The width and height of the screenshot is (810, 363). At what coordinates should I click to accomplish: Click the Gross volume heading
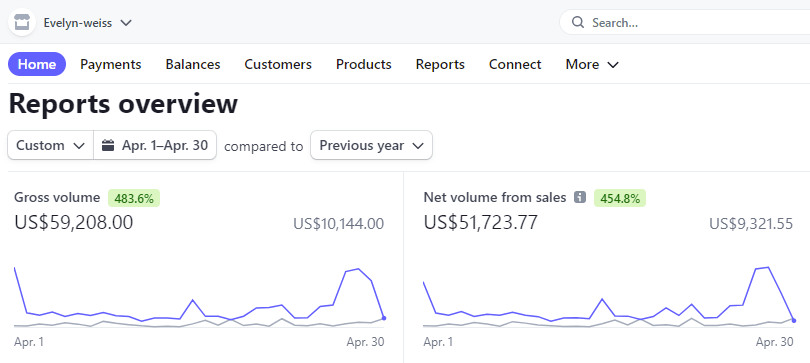[57, 197]
